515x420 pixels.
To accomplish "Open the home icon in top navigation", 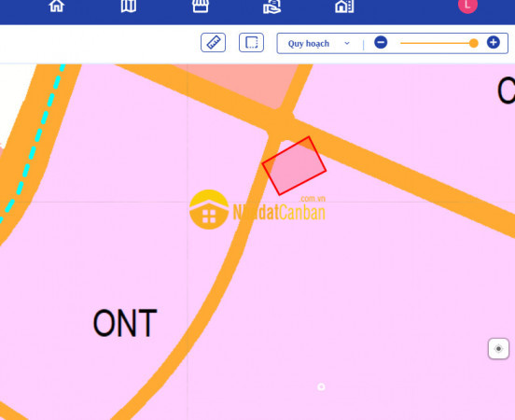I will pos(57,6).
